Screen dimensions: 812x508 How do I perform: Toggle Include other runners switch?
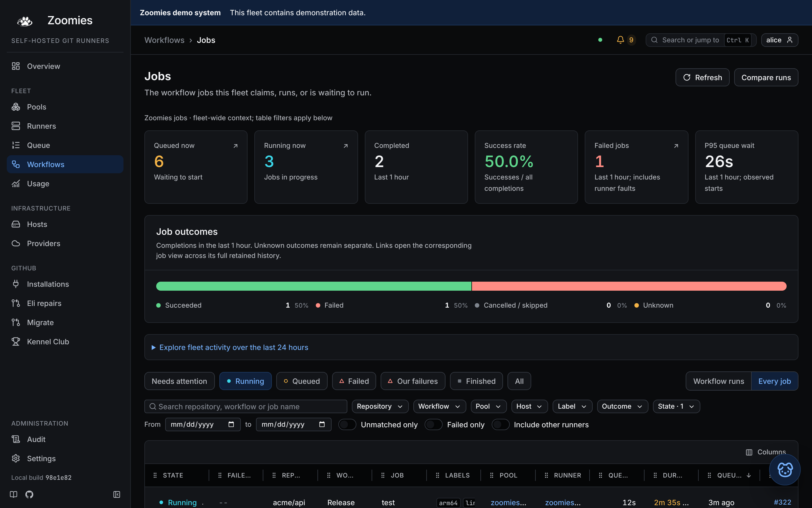tap(500, 424)
